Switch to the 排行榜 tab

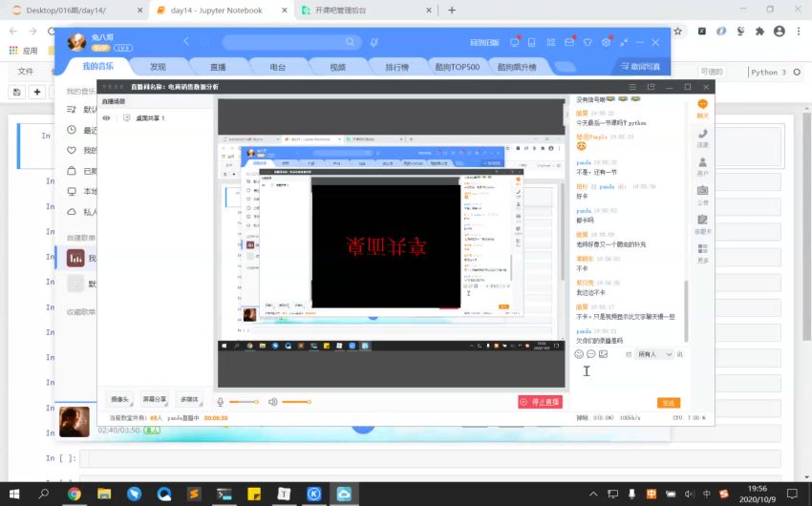tap(397, 67)
